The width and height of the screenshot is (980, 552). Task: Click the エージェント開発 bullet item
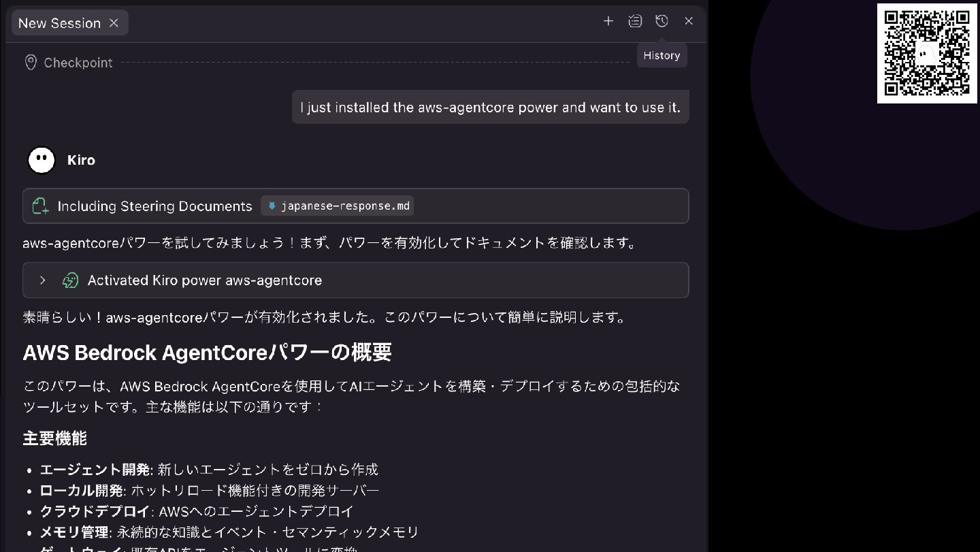[x=209, y=470]
